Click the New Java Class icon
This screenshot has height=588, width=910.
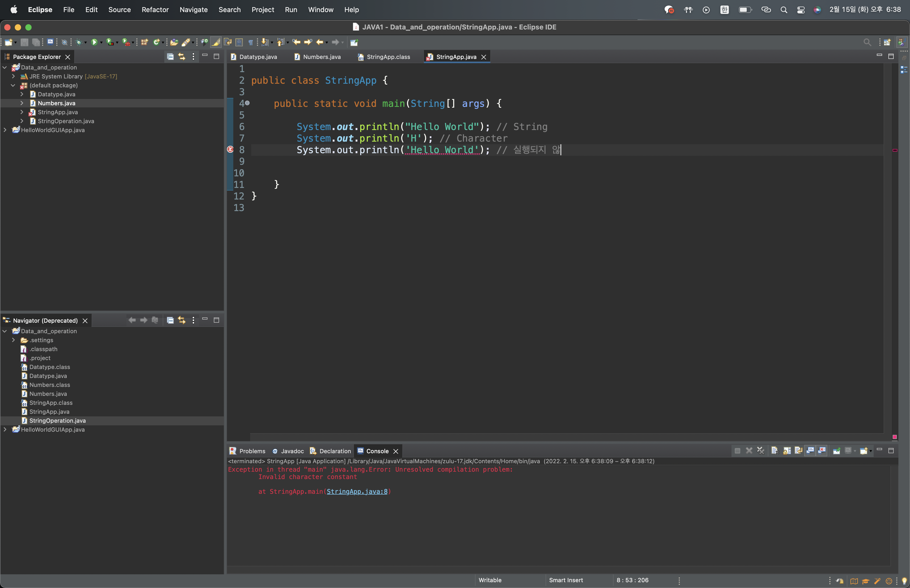tap(156, 42)
